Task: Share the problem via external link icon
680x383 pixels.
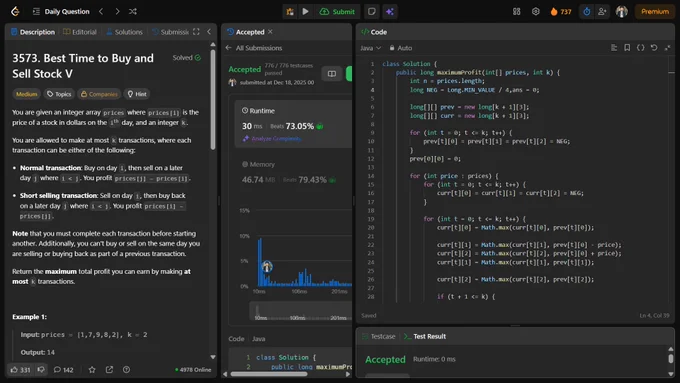Action: click(109, 370)
